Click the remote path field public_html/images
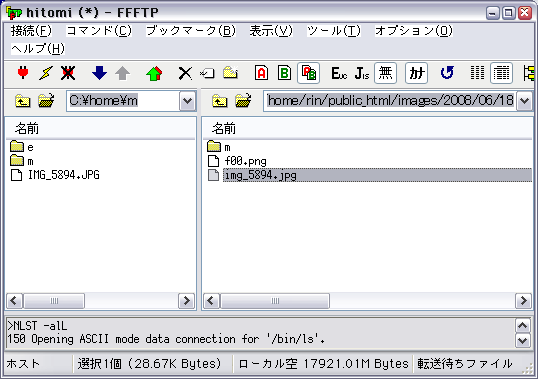 [x=390, y=101]
